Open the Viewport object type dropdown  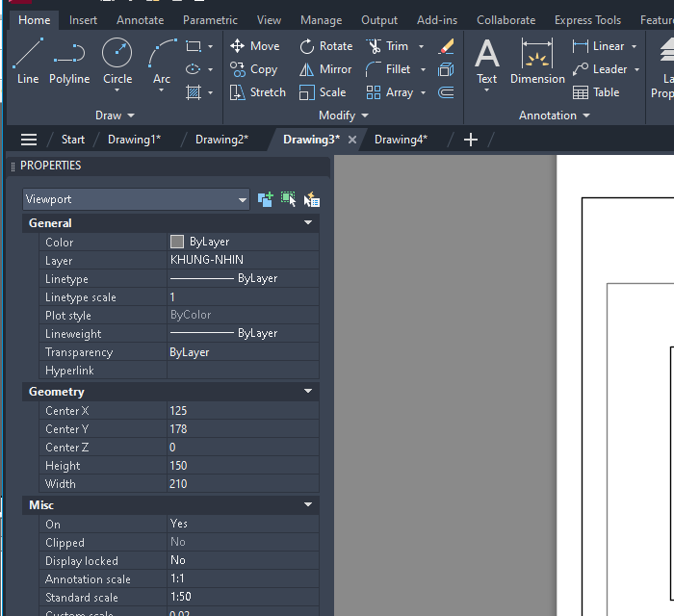coord(136,199)
